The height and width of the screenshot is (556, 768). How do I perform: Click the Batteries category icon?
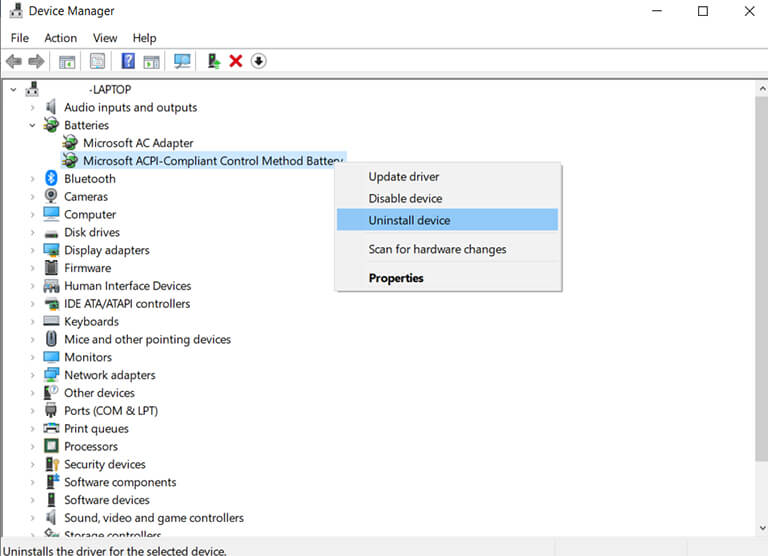(51, 124)
